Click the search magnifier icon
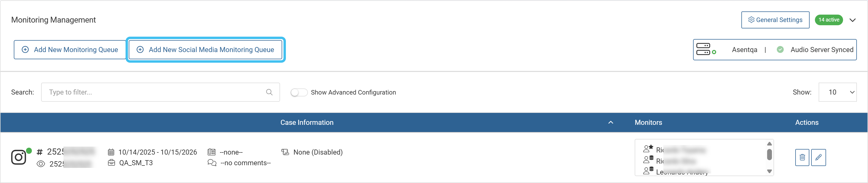This screenshot has width=868, height=183. [269, 92]
